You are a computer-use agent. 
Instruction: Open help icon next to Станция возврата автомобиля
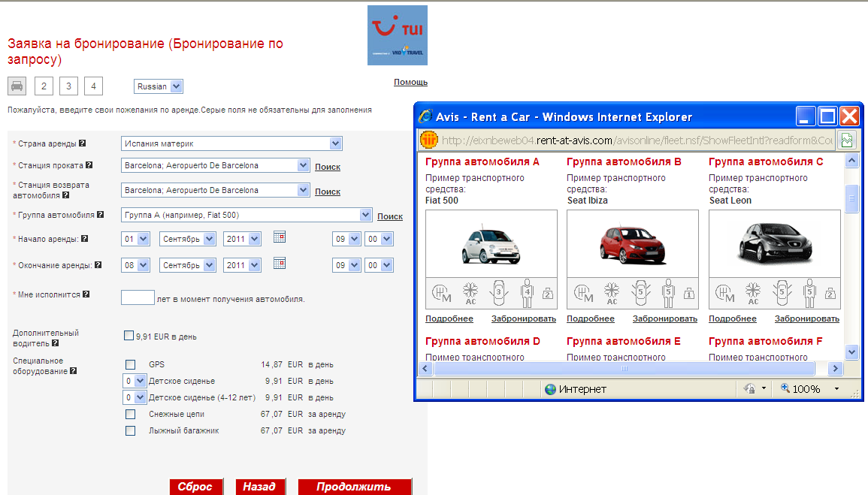(x=66, y=195)
